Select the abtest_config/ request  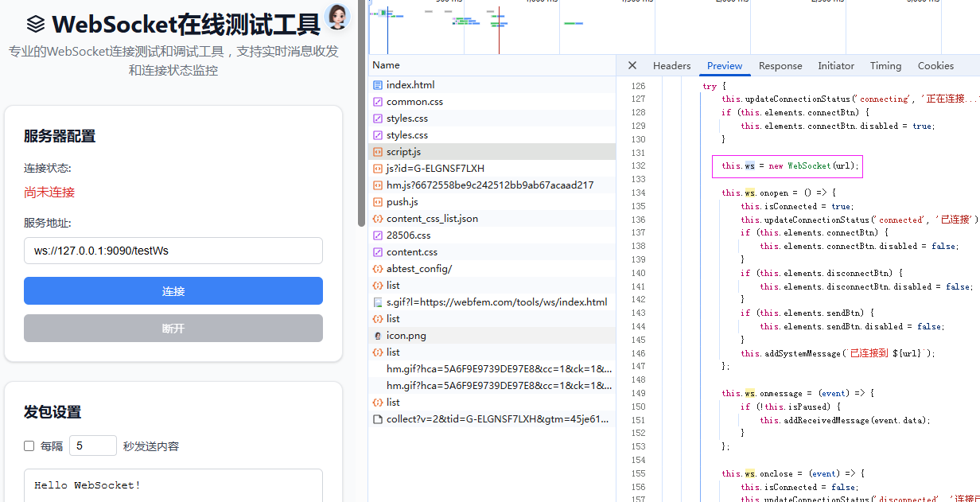[492, 269]
